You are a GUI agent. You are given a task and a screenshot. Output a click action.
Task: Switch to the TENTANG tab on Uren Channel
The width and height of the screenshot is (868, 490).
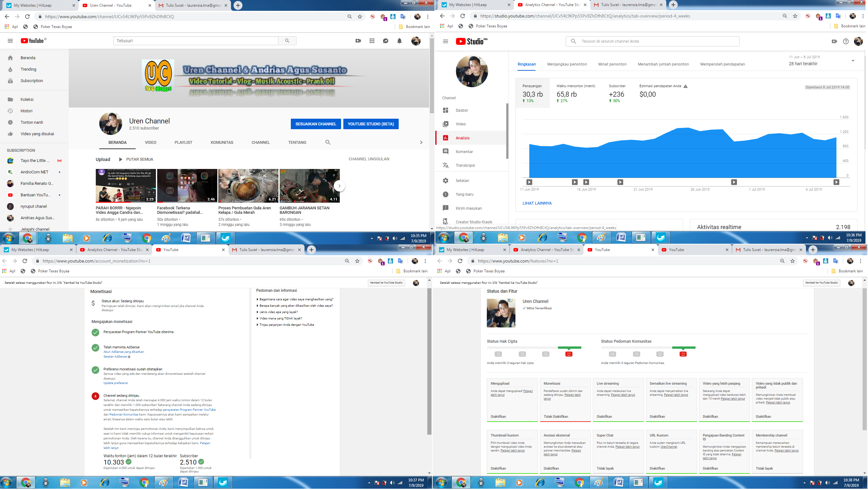297,143
